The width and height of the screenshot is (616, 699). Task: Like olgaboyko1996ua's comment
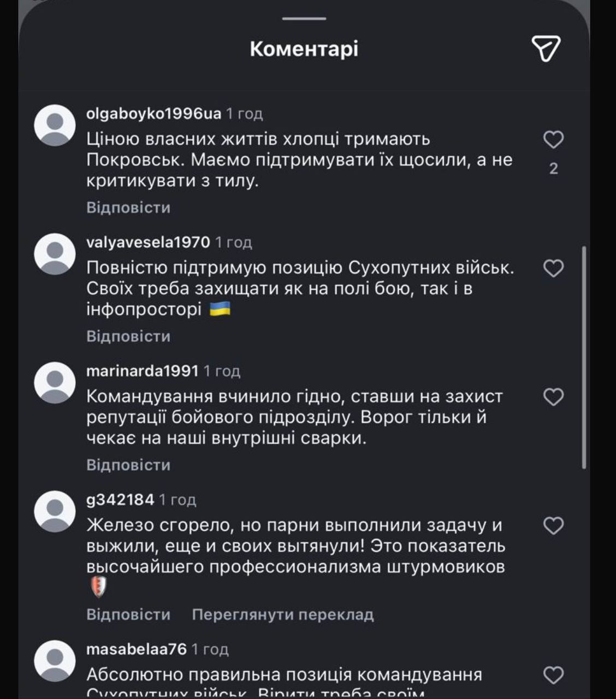(x=553, y=140)
